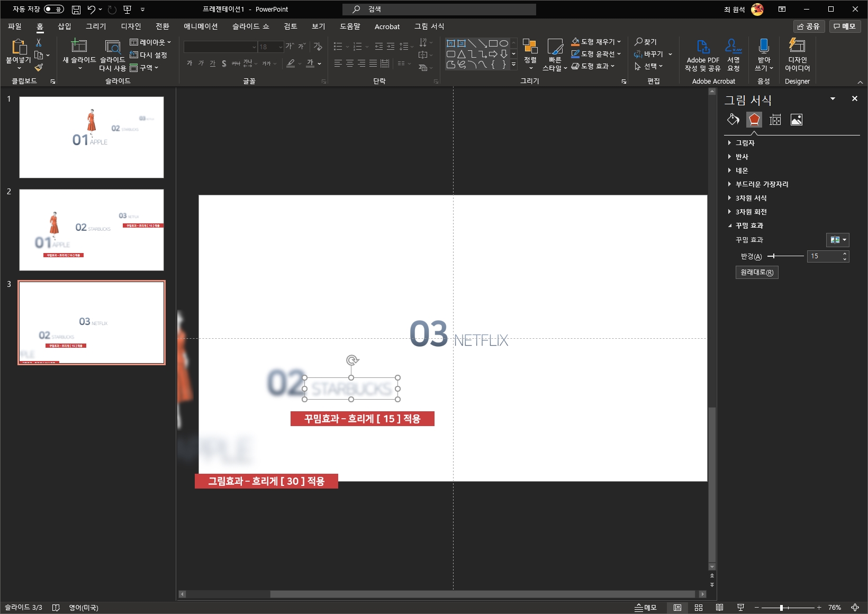Viewport: 868px width, 614px height.
Task: Click the Share button
Action: click(809, 26)
